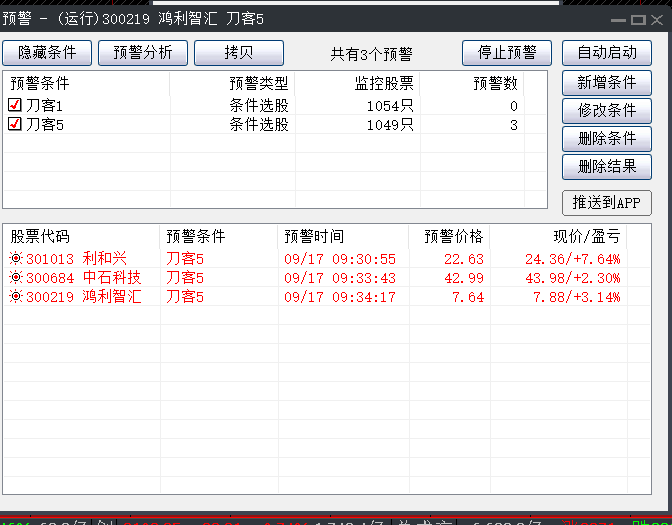Enable 自动启动 auto start
Screen dimensions: 672x525
pos(607,53)
